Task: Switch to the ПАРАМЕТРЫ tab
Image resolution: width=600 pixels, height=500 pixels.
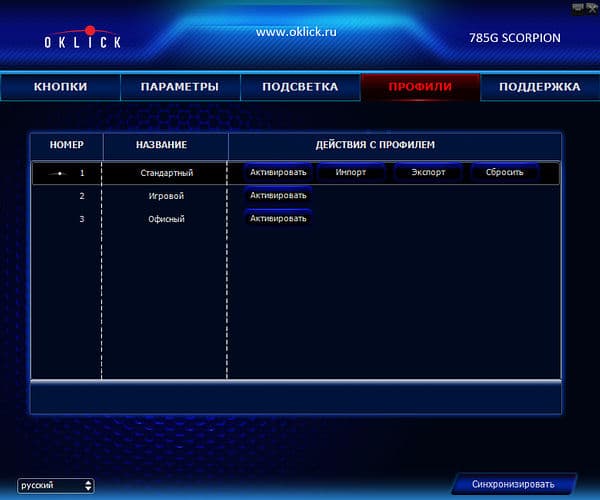Action: [180, 87]
